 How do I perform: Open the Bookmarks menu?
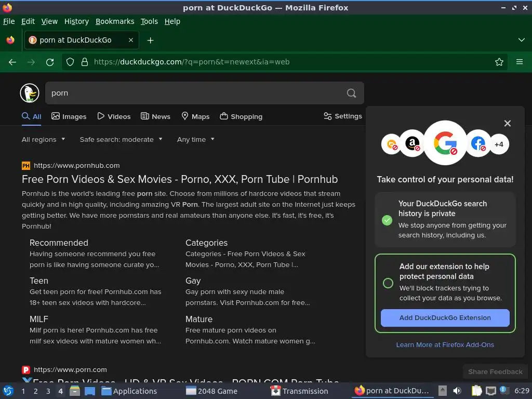pyautogui.click(x=115, y=21)
